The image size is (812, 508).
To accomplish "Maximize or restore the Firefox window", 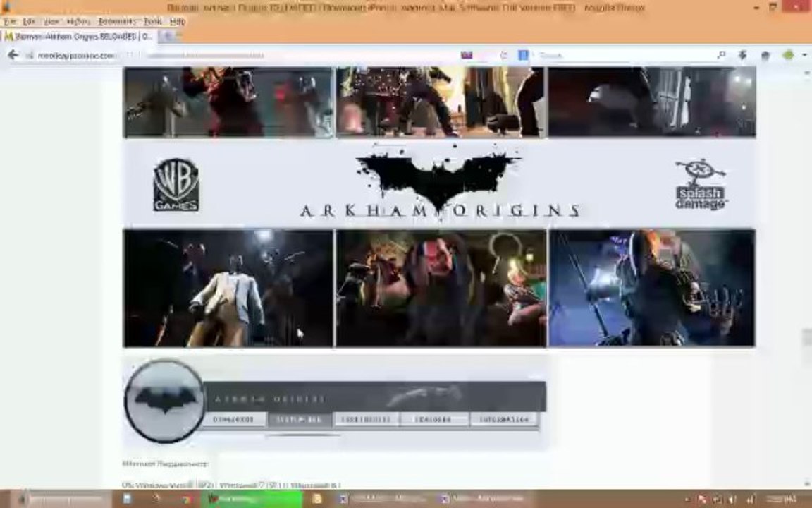I will (x=773, y=7).
